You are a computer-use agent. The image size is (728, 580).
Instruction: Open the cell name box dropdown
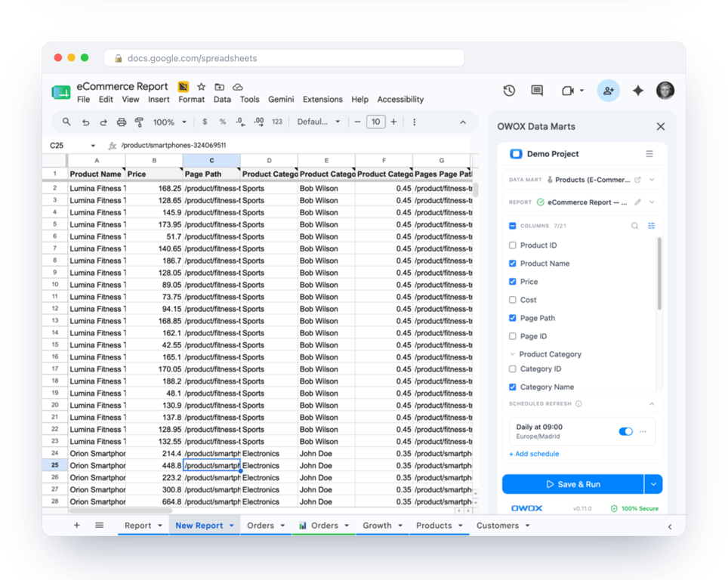click(93, 145)
